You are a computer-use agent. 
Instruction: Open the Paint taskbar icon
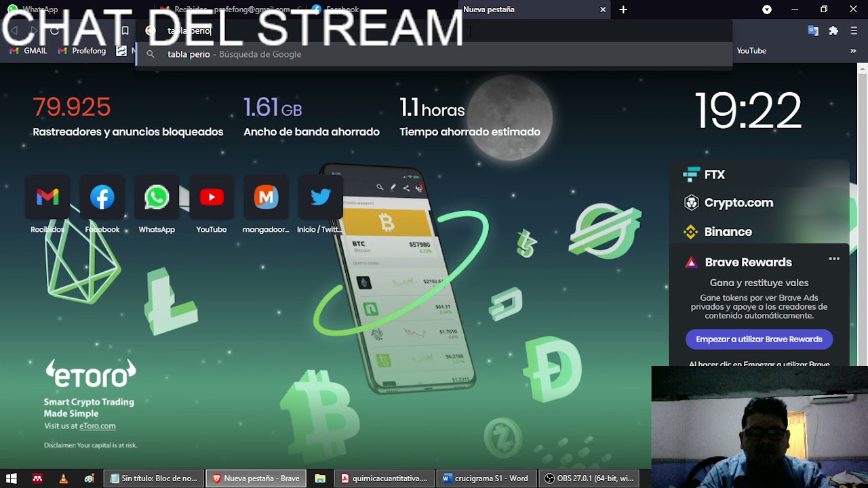click(x=90, y=479)
